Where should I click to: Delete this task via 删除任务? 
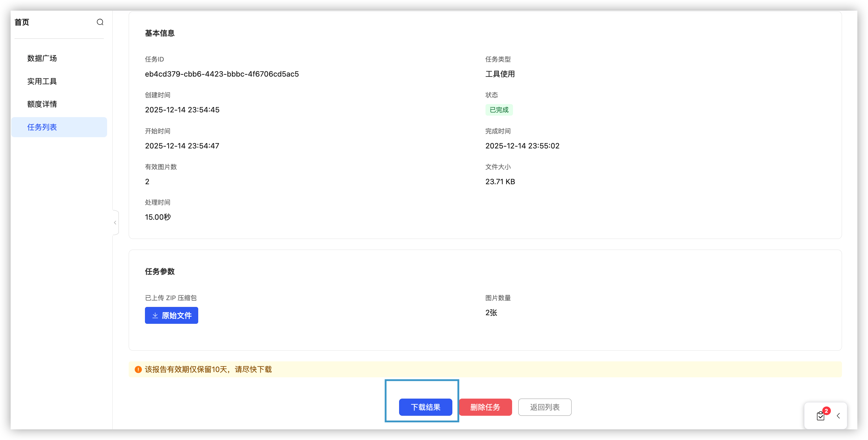pyautogui.click(x=485, y=407)
